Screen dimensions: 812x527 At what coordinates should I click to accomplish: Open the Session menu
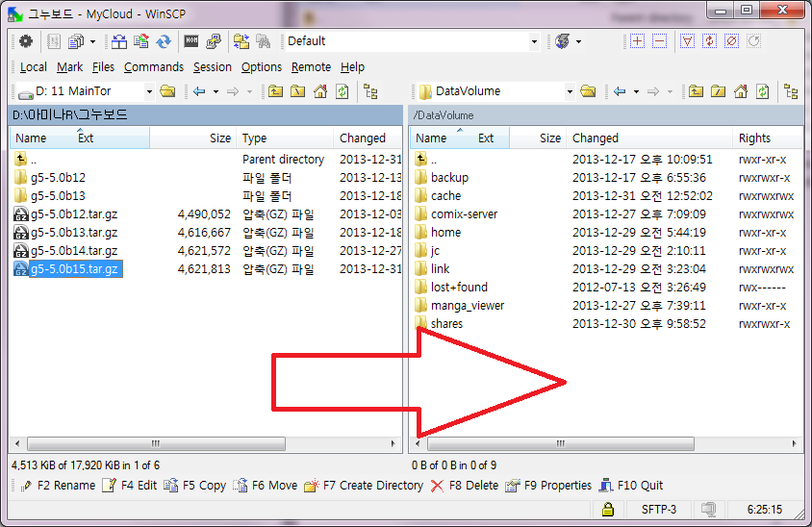(212, 67)
